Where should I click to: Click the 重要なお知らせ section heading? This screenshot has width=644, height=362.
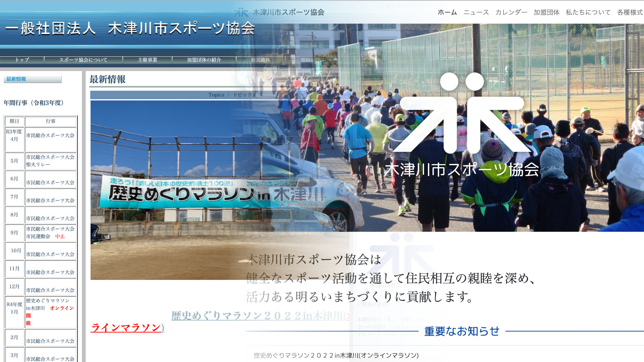462,331
